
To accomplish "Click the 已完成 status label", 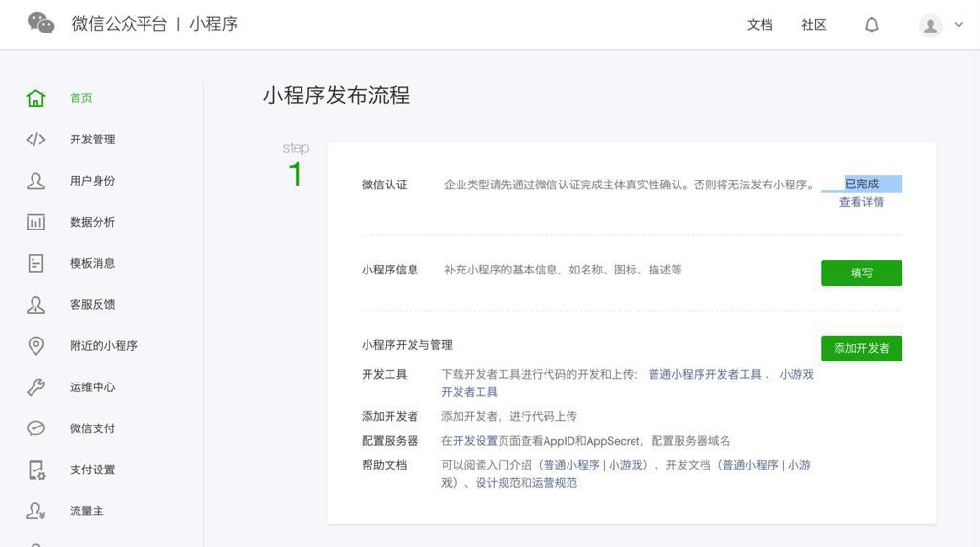I will 861,184.
